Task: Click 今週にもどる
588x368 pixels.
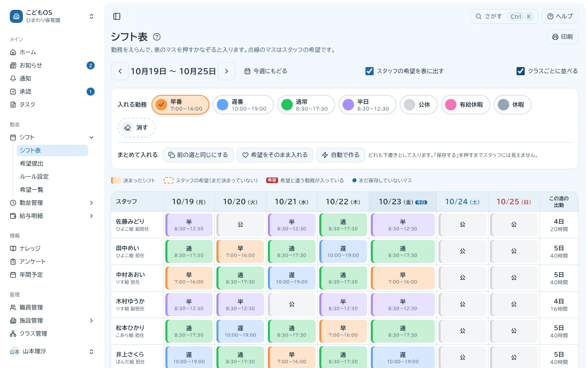Action: [266, 71]
